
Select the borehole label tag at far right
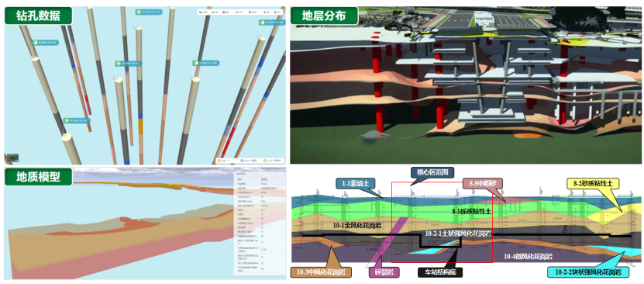[x=272, y=23]
